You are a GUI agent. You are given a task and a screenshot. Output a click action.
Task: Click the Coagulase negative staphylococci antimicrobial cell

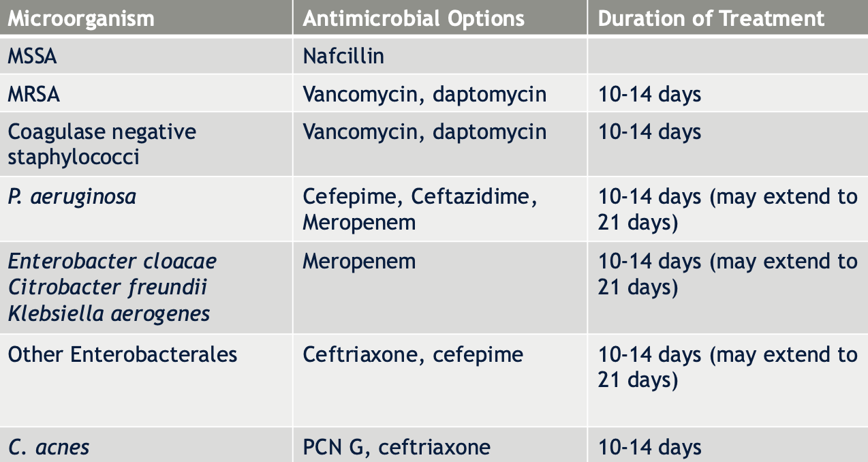click(x=440, y=144)
